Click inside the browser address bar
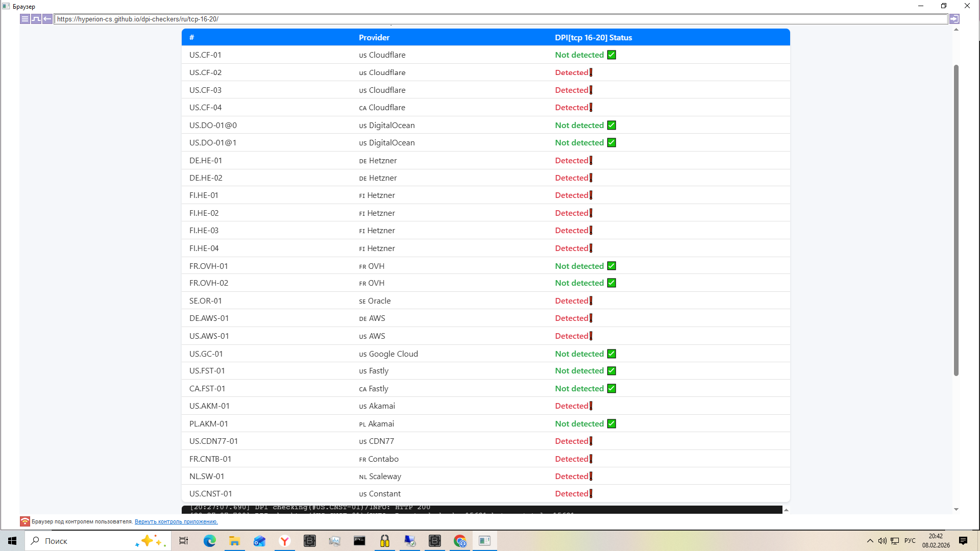The image size is (980, 551). (x=306, y=19)
